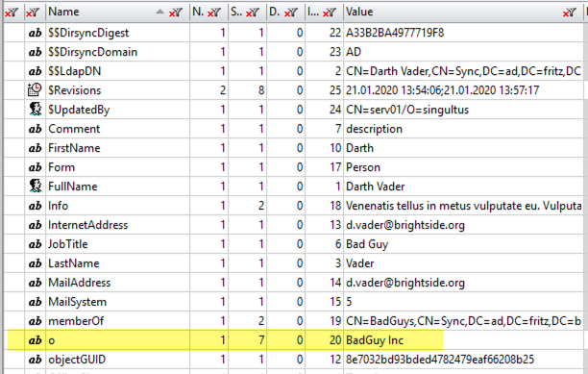588x374 pixels.
Task: Click the text type icon for $$LdapDN
Action: (35, 71)
